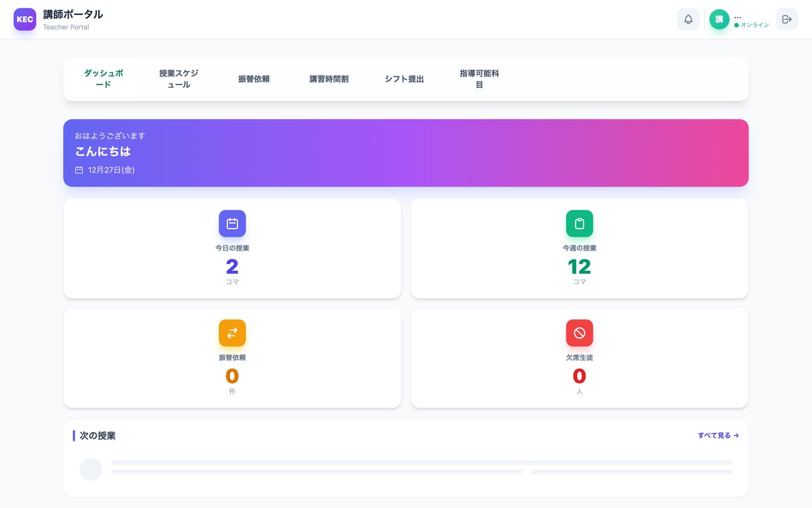
Task: Open the シフト提出 tab
Action: click(x=404, y=79)
